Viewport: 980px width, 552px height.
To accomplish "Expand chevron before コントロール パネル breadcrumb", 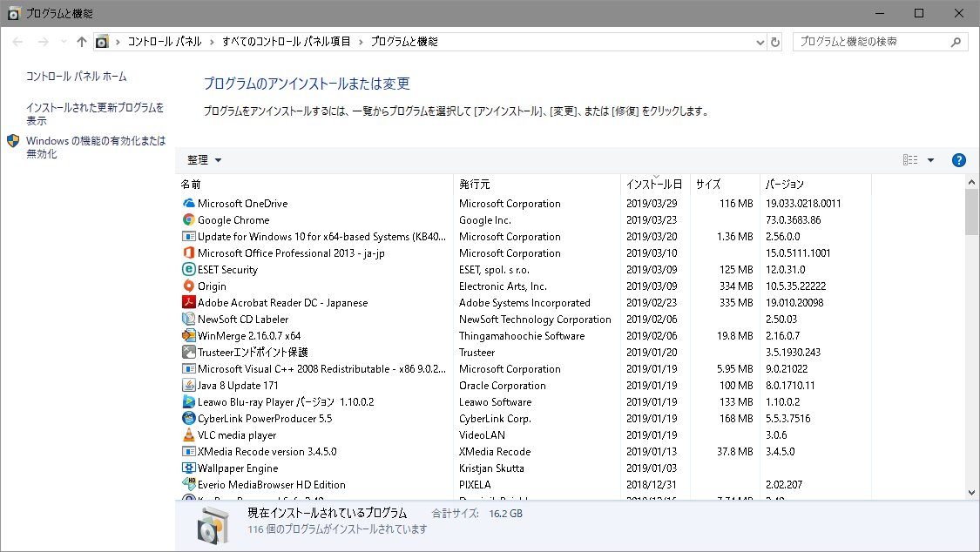I will point(118,42).
